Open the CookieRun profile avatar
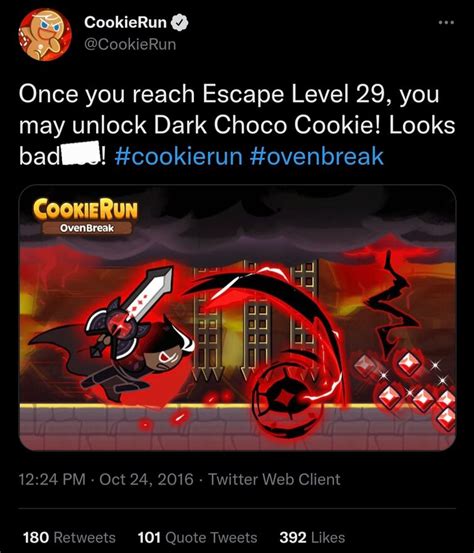Image resolution: width=474 pixels, height=553 pixels. pyautogui.click(x=45, y=35)
